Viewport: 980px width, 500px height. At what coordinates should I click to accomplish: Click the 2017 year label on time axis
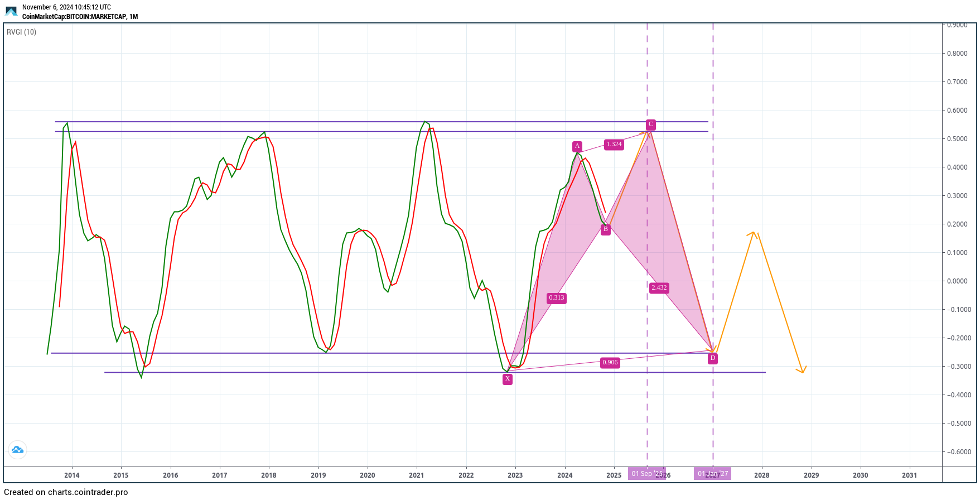point(220,475)
